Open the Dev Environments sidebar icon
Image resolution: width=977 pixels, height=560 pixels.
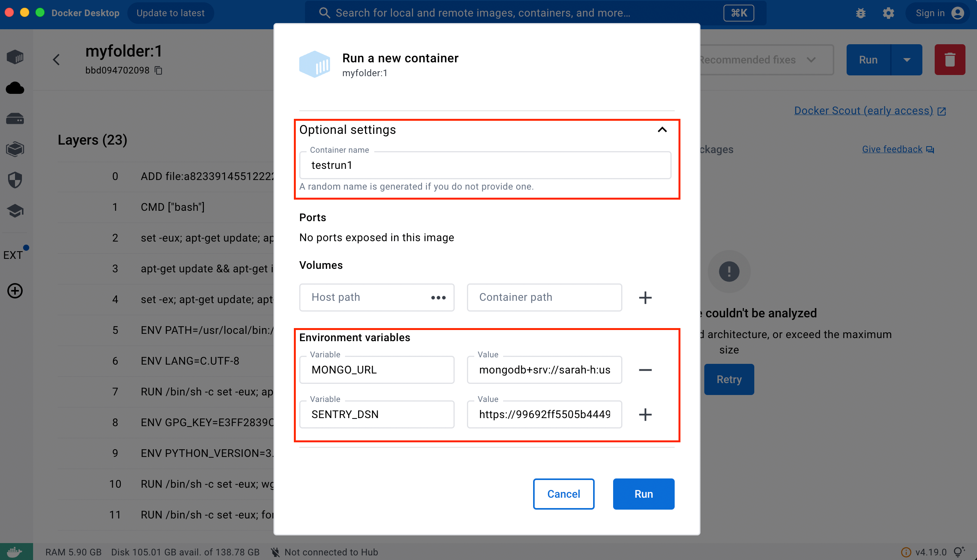[15, 149]
